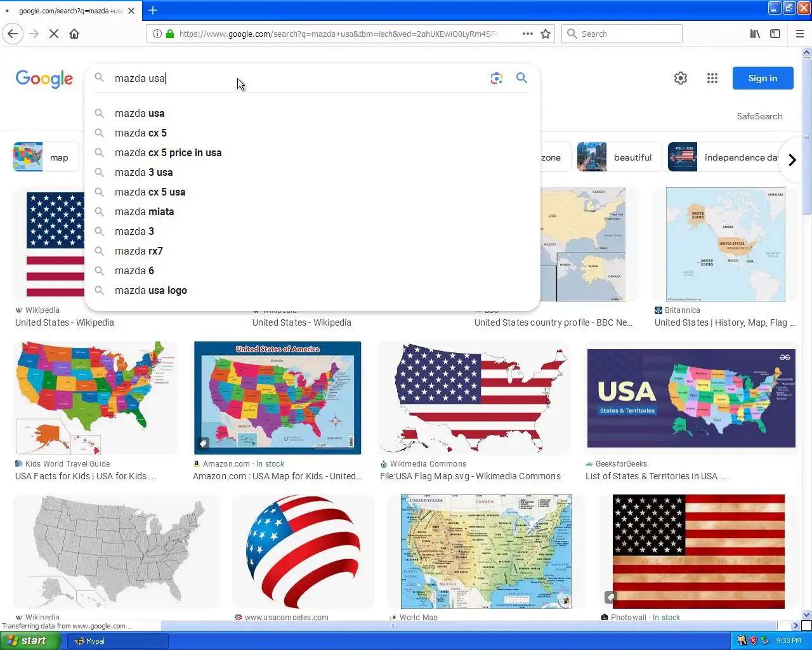
Task: Go back to the previous page
Action: [13, 34]
